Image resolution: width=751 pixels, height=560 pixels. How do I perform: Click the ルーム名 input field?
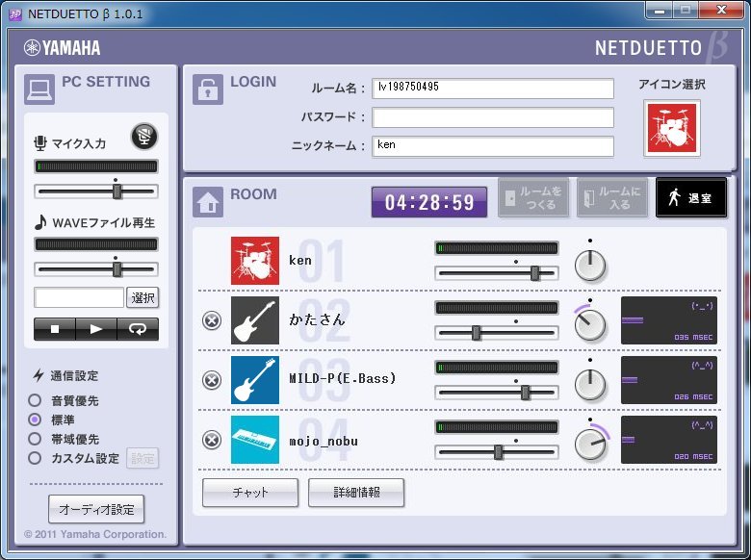pos(493,89)
